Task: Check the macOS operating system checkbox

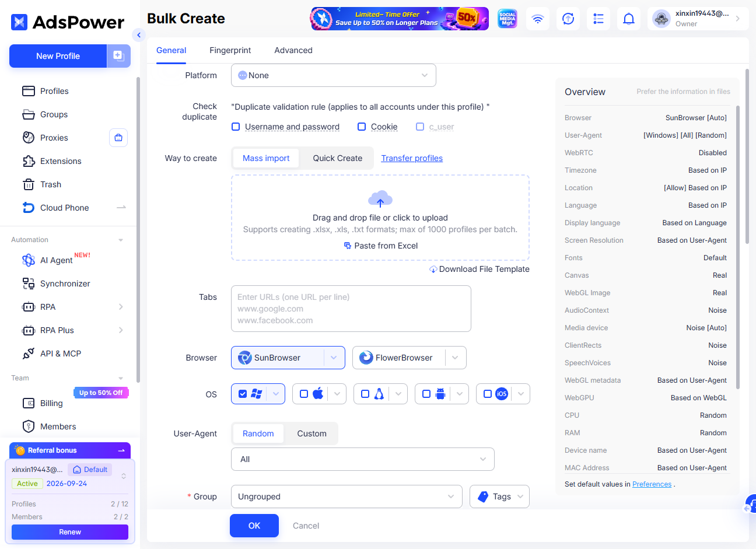Action: [x=304, y=394]
